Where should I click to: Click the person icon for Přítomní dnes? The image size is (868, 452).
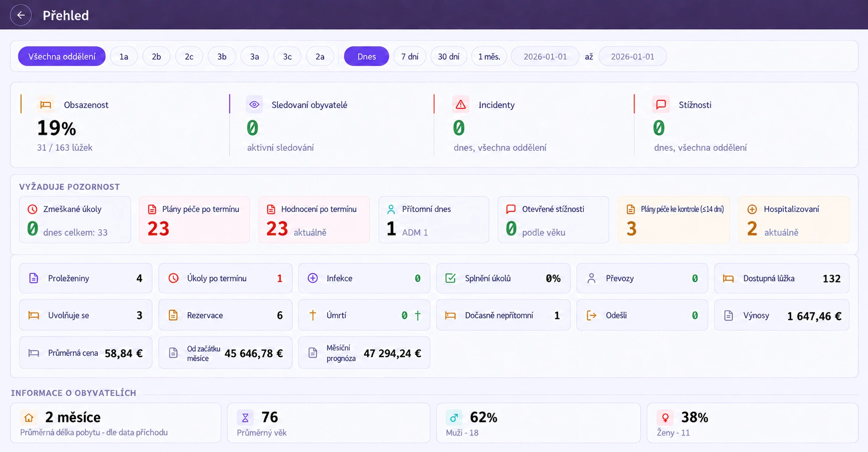click(x=391, y=209)
